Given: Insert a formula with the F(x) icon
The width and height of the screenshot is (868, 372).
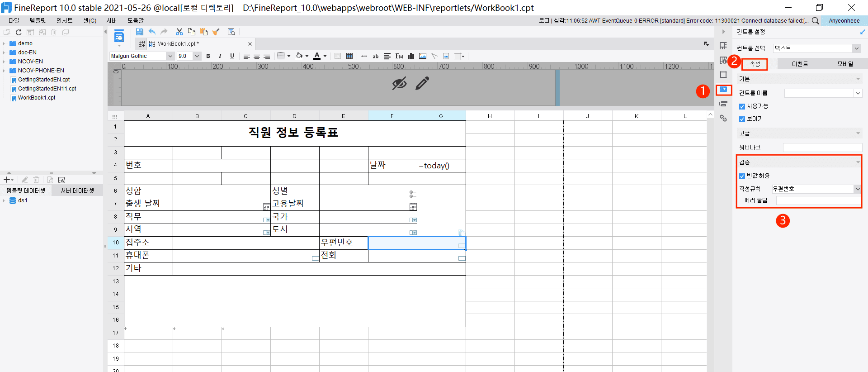Looking at the screenshot, I should click(x=399, y=56).
